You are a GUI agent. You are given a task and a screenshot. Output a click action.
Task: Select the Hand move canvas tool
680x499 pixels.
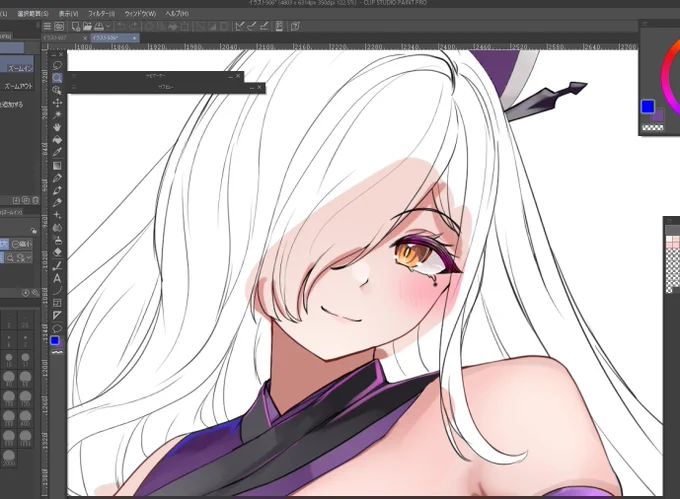click(57, 127)
